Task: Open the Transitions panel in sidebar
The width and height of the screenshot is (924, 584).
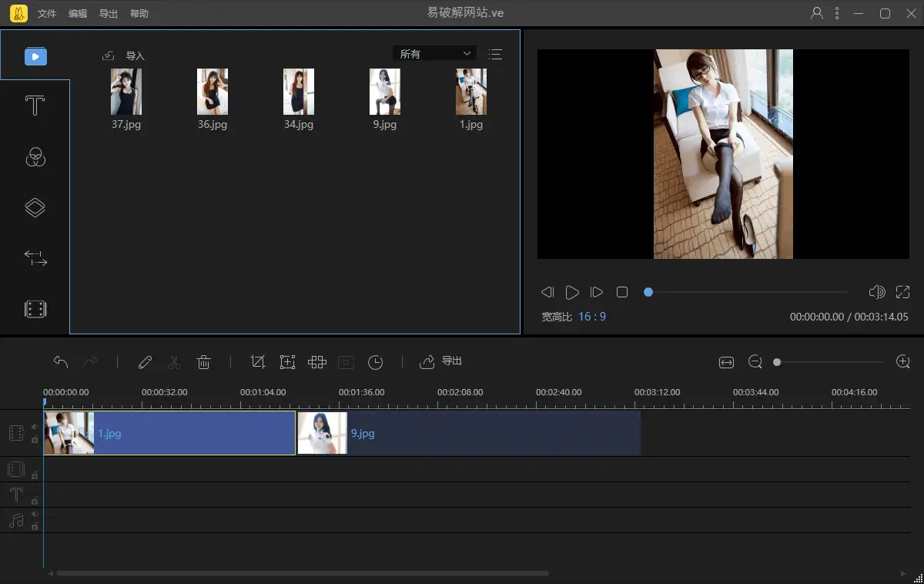Action: point(35,258)
